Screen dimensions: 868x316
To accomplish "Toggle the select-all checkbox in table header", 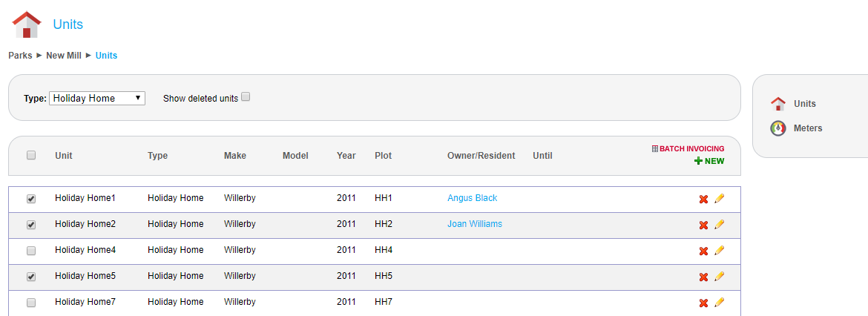I will 31,156.
